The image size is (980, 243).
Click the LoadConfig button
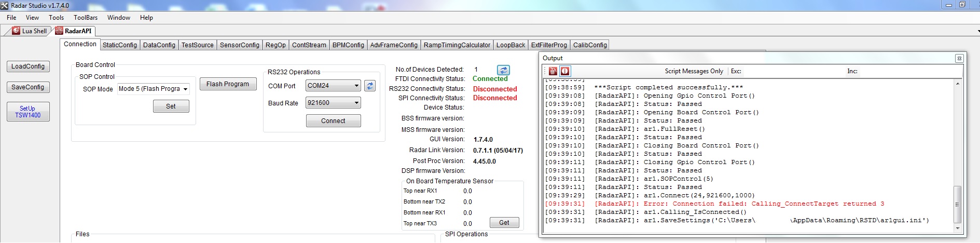pos(28,66)
